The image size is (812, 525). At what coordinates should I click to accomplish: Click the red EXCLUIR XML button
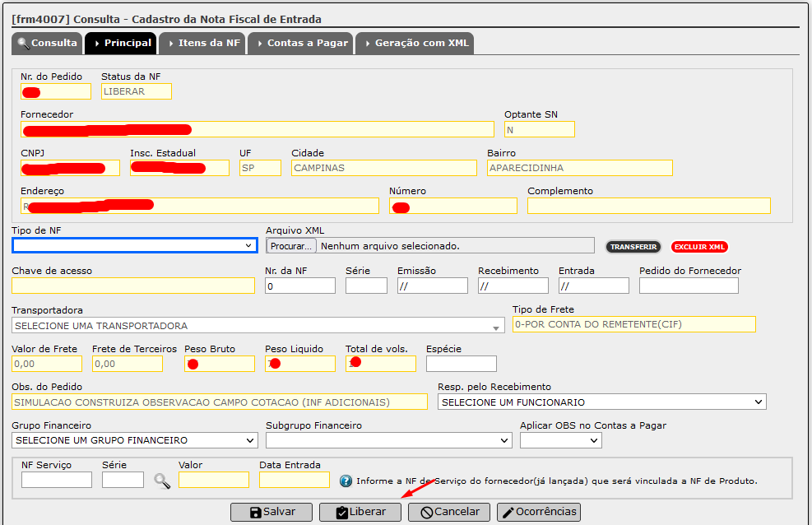[x=699, y=247]
